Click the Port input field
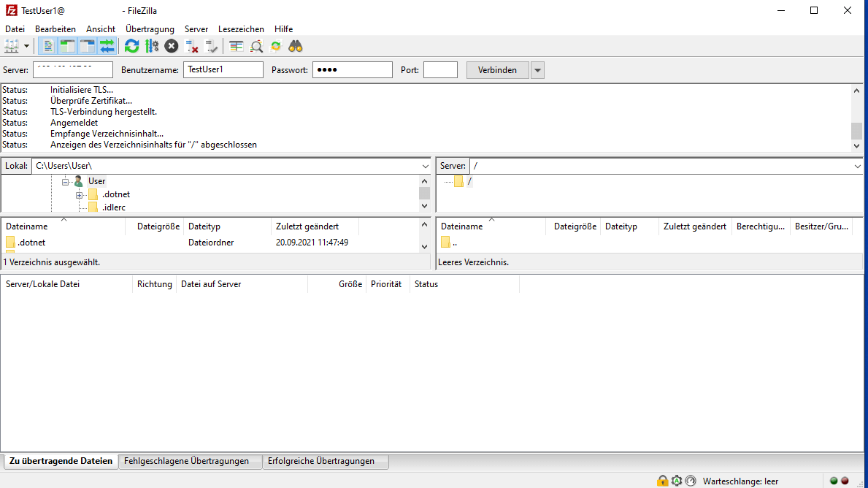868x488 pixels. click(x=440, y=70)
